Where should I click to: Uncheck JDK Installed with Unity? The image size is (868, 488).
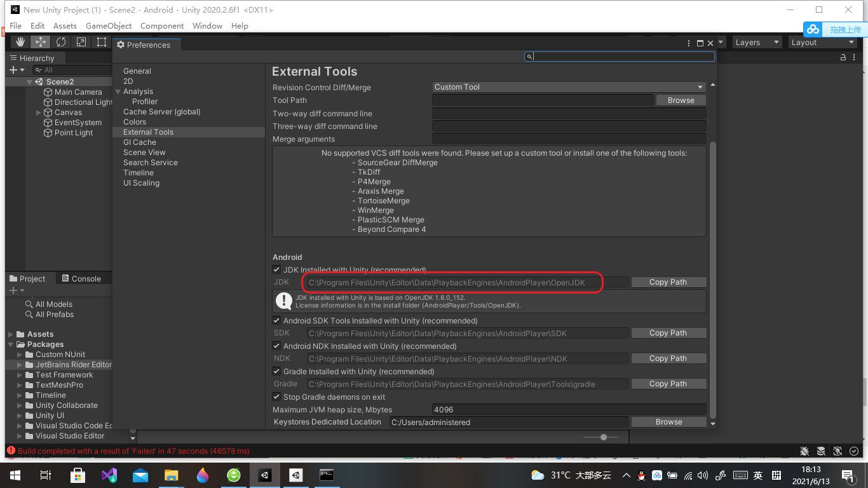276,269
